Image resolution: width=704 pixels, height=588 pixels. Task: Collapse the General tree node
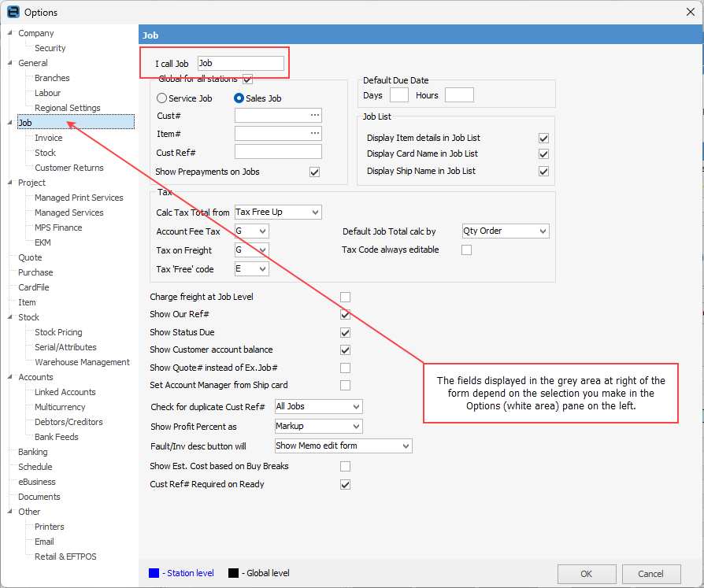[10, 62]
